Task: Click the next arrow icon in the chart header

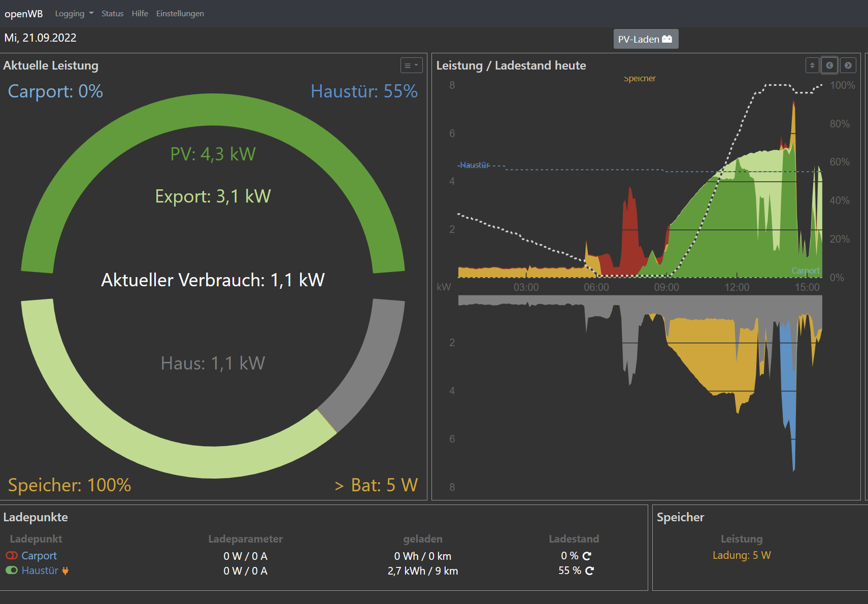Action: [848, 65]
